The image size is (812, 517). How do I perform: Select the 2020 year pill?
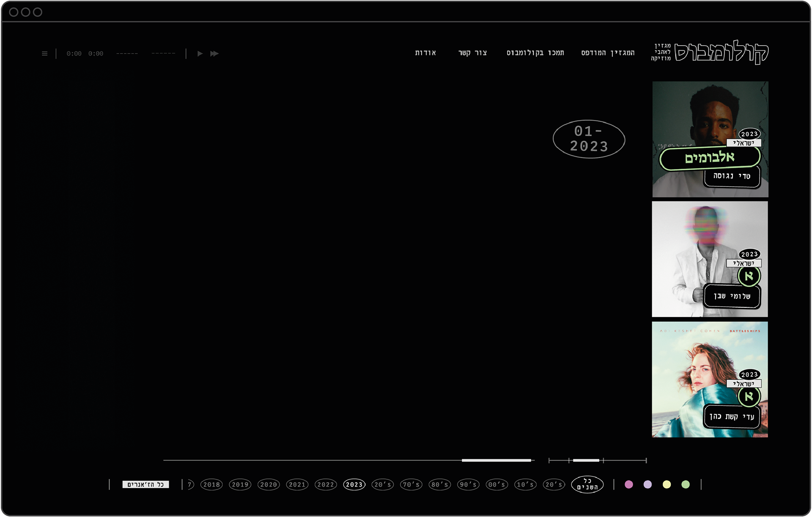tap(269, 484)
